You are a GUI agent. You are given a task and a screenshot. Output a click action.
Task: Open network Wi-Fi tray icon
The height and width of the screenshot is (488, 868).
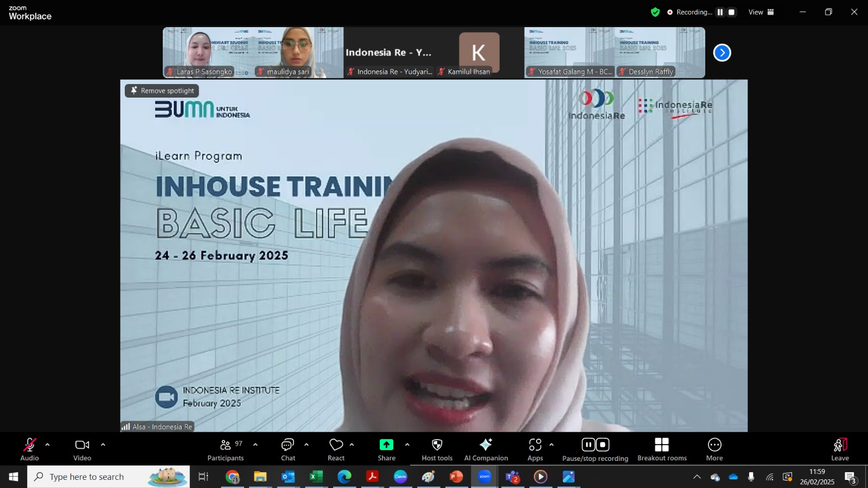770,477
